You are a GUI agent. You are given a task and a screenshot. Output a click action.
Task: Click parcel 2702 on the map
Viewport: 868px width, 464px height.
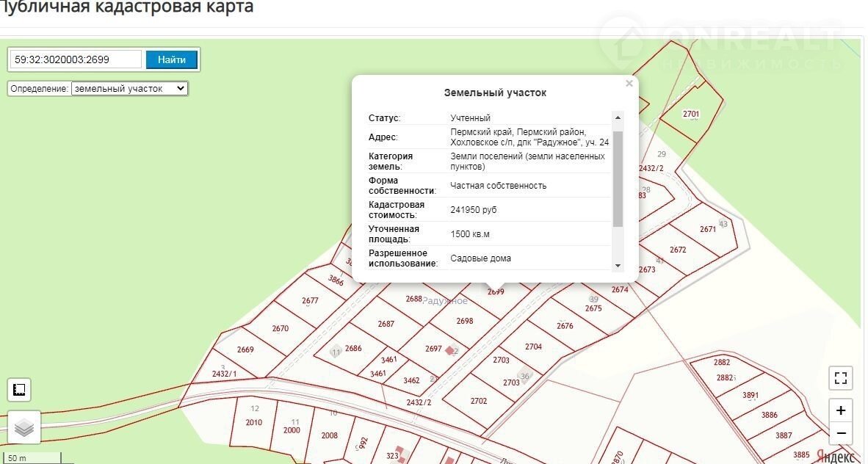tap(479, 401)
